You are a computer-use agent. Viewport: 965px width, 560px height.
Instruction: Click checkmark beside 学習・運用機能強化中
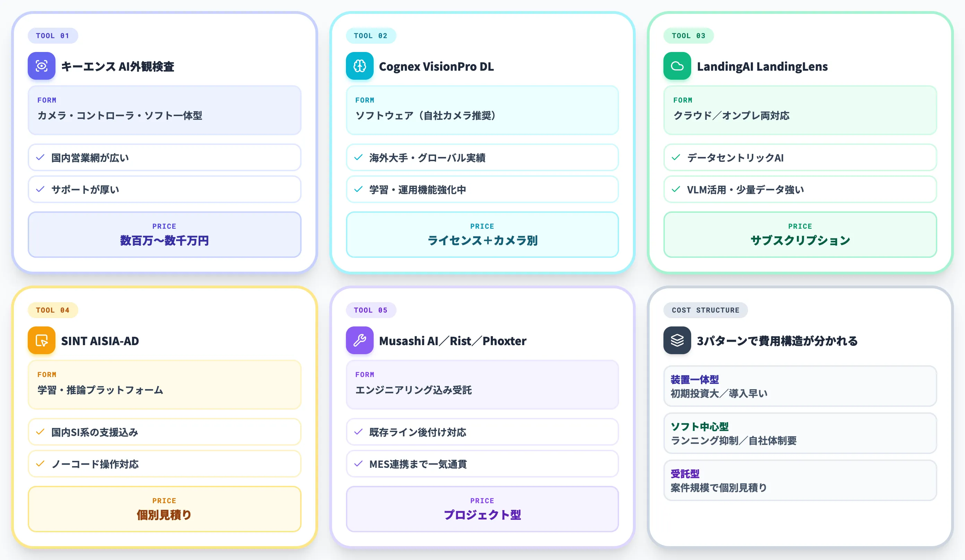tap(358, 189)
